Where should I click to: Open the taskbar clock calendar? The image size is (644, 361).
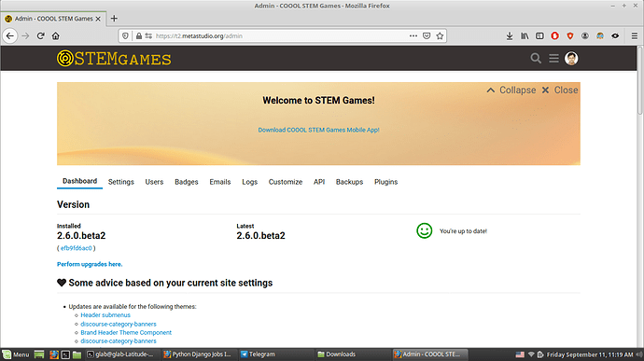pyautogui.click(x=590, y=354)
